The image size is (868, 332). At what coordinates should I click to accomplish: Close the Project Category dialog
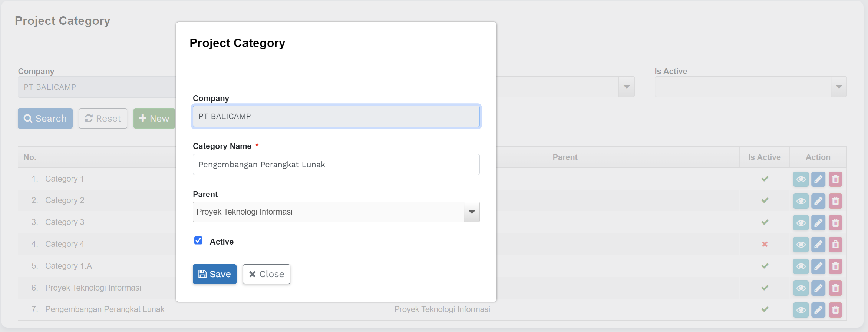point(266,274)
